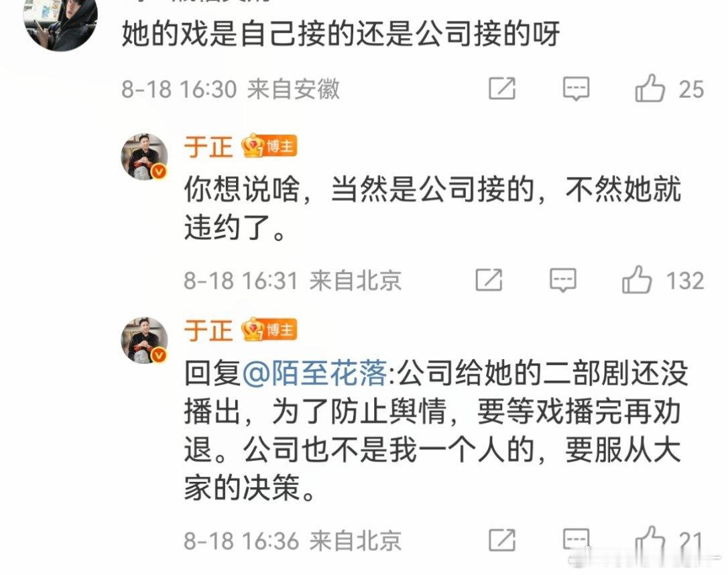Comment on 于正's 16:36 reply

(x=576, y=539)
